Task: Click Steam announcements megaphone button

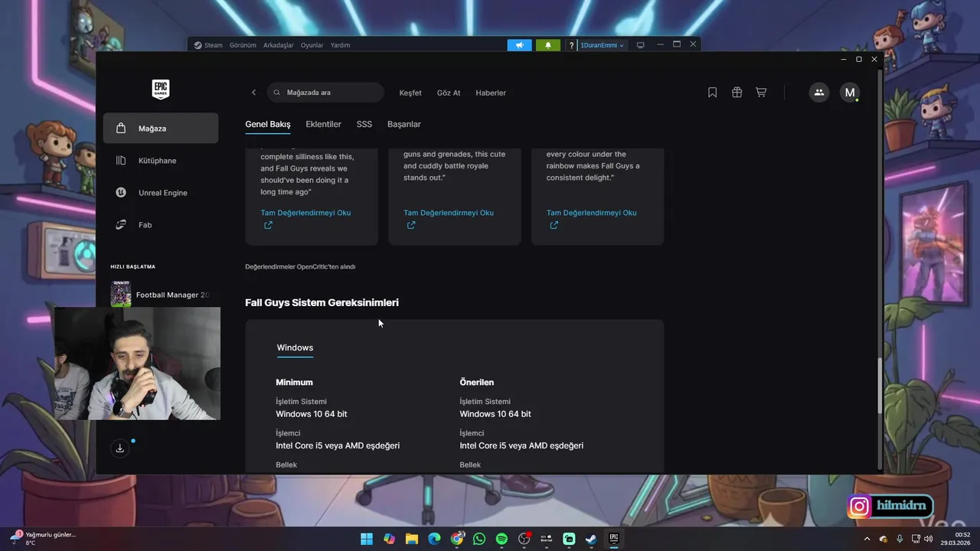Action: [x=520, y=45]
